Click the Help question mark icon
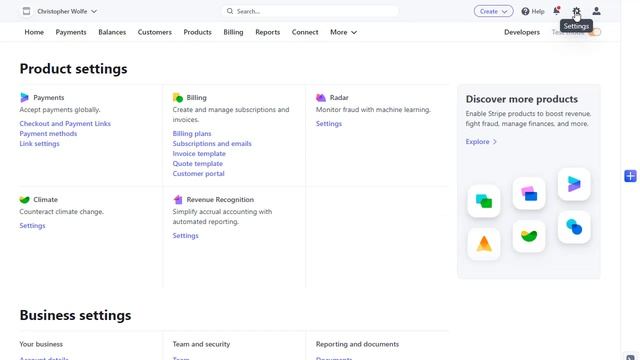 [x=525, y=11]
